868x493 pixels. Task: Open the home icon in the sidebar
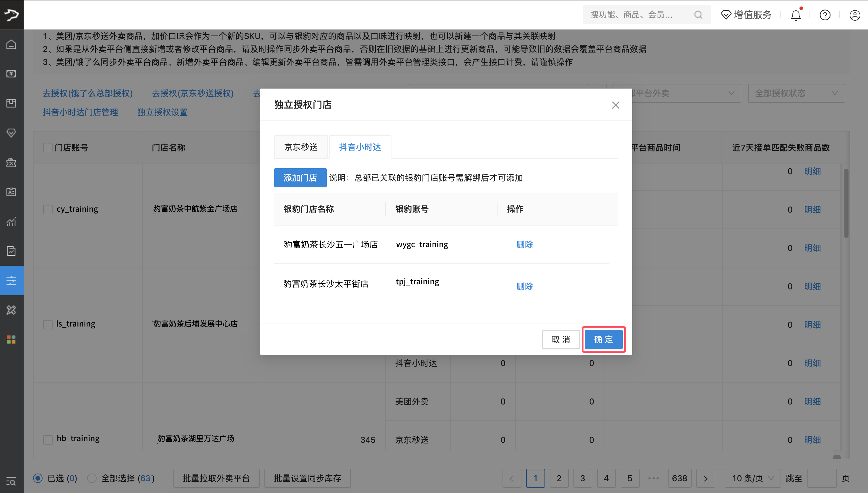(12, 44)
